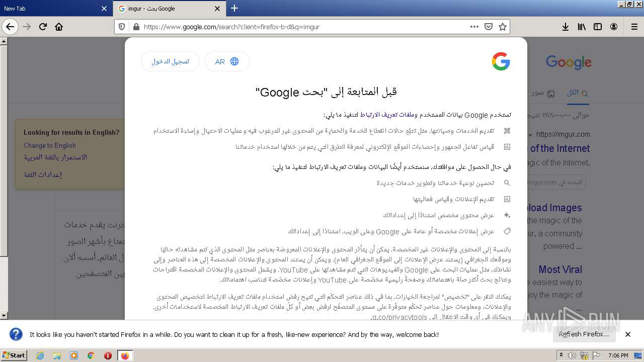Open the network tray icon
This screenshot has width=644, height=362.
584,355
